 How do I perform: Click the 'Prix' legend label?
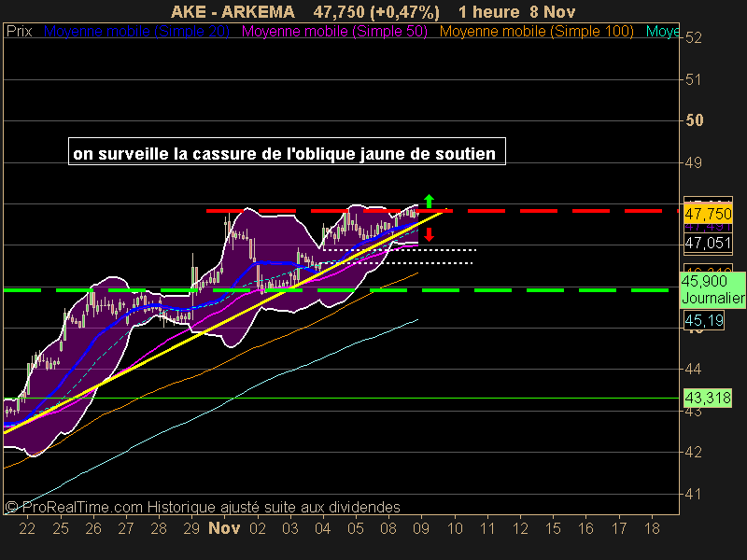(19, 32)
